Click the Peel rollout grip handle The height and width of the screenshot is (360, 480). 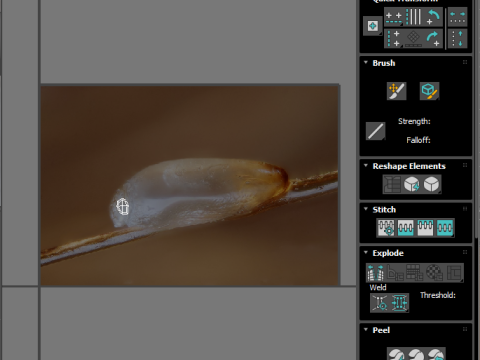[x=465, y=329]
